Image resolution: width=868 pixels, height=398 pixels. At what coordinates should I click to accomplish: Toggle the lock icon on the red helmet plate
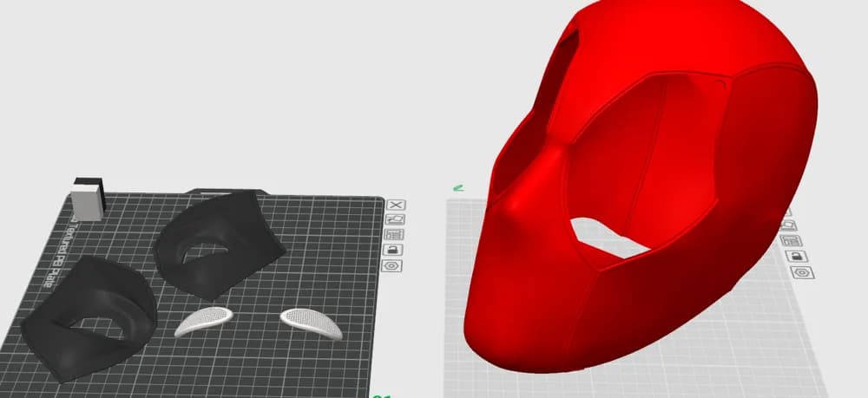click(x=795, y=256)
